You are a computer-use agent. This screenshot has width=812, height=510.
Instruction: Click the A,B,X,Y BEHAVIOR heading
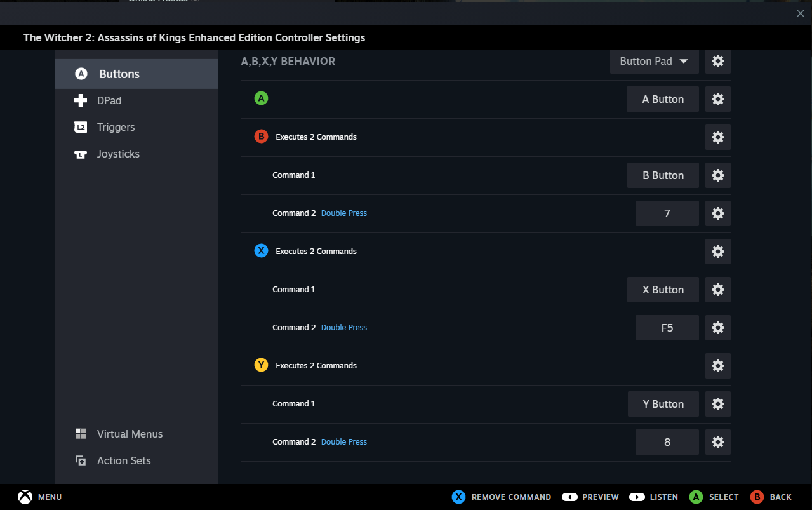click(x=288, y=61)
